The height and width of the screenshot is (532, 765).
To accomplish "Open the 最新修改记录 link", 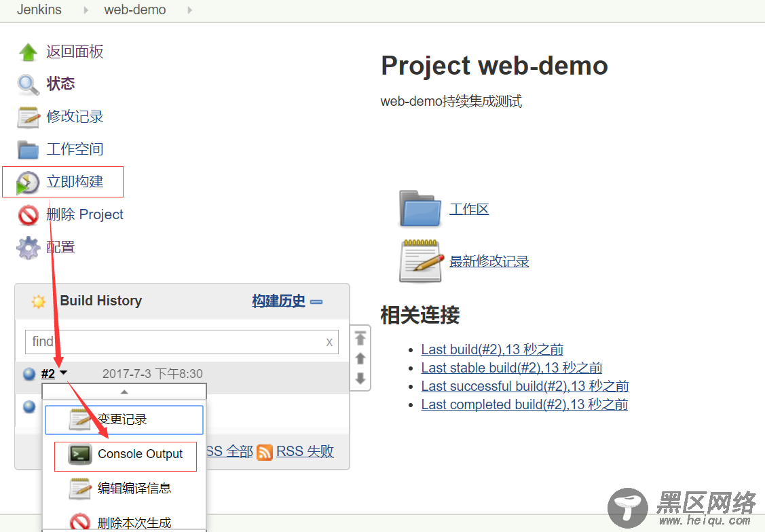I will coord(489,261).
